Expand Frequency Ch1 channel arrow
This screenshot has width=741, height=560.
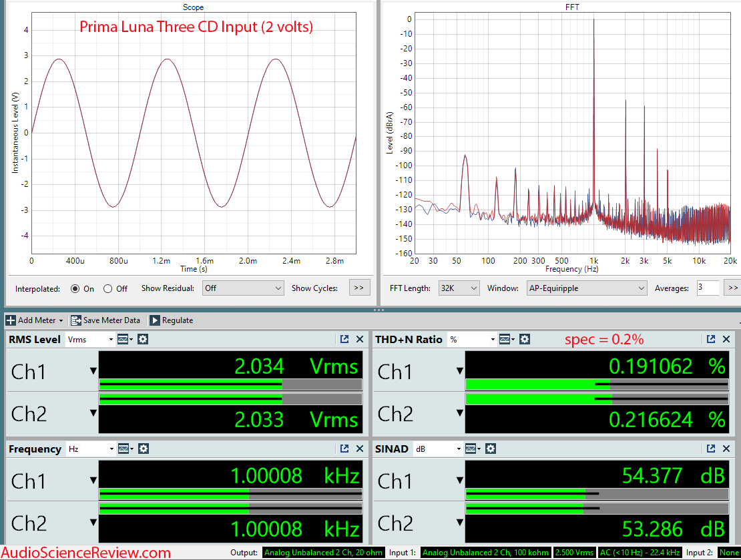(x=93, y=481)
